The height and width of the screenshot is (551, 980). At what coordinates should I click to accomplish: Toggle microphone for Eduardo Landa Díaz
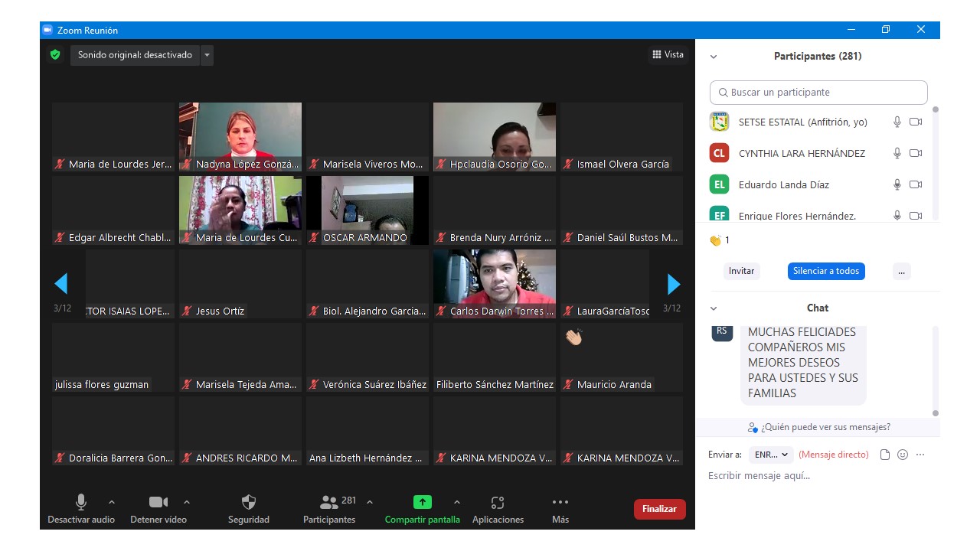tap(897, 184)
